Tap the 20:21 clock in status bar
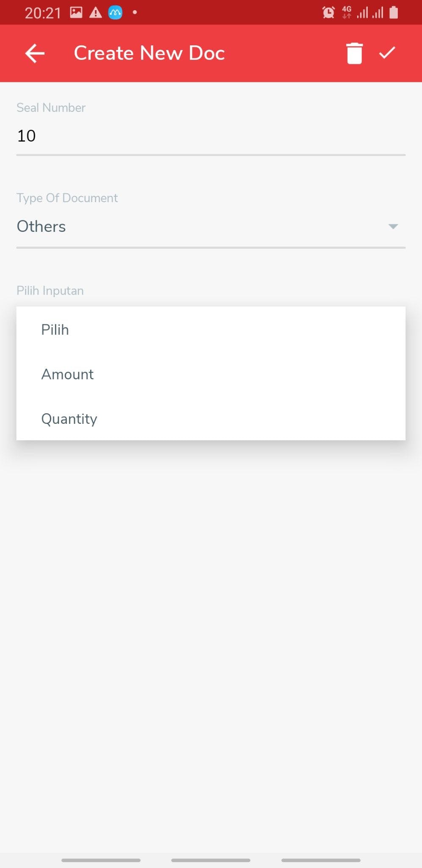 click(43, 13)
